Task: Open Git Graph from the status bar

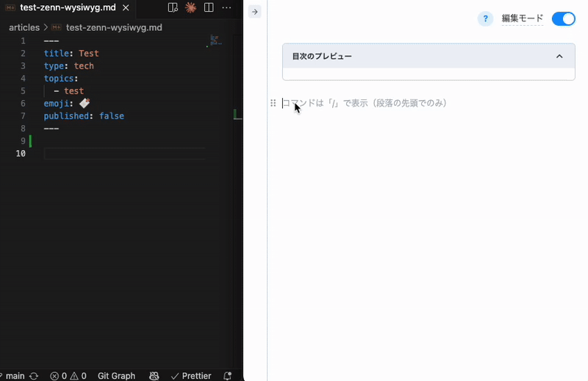Action: tap(116, 376)
